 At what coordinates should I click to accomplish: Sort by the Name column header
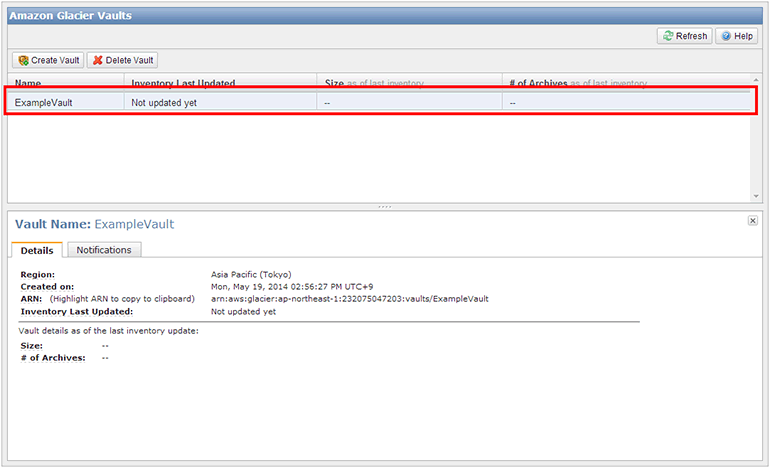pyautogui.click(x=28, y=83)
